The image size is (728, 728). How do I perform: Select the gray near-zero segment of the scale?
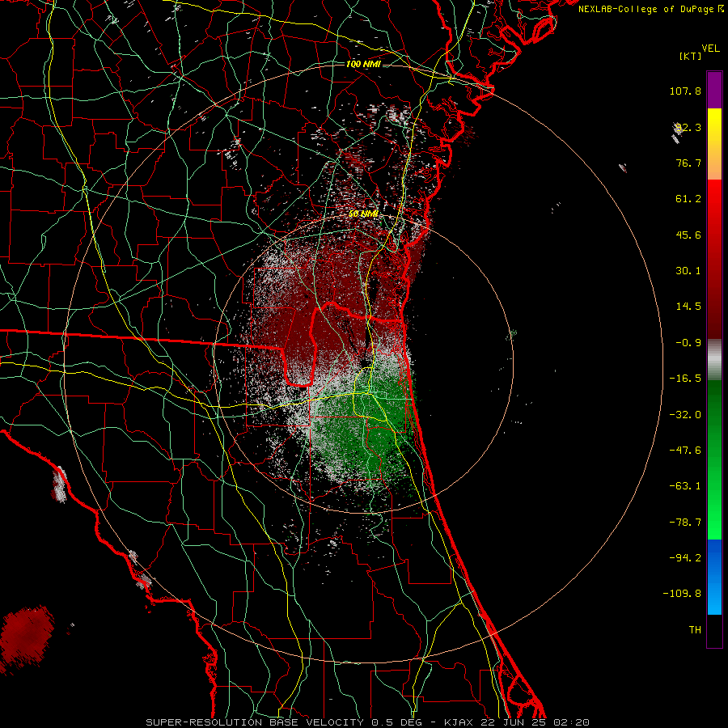point(714,360)
